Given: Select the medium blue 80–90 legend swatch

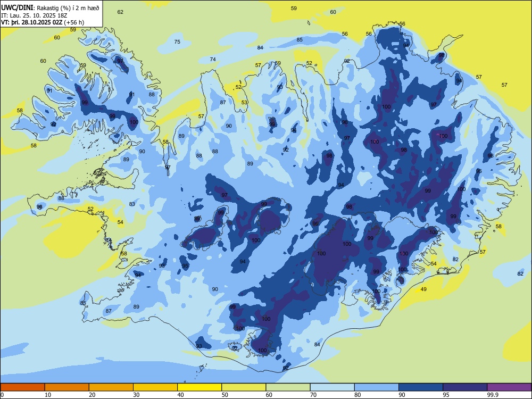Looking at the screenshot, I should pos(377,387).
